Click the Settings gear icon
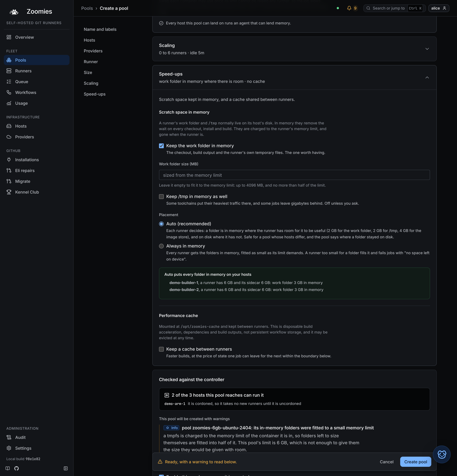The height and width of the screenshot is (476, 457). coord(9,448)
